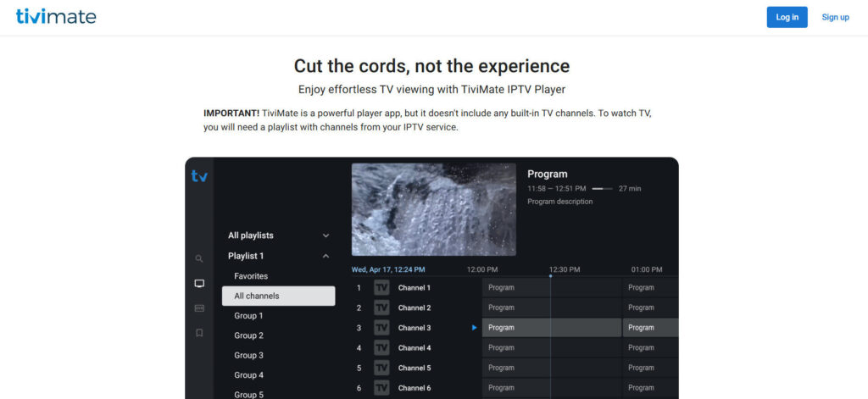Click the Sign up link
Viewport: 868px width, 399px height.
[x=835, y=17]
